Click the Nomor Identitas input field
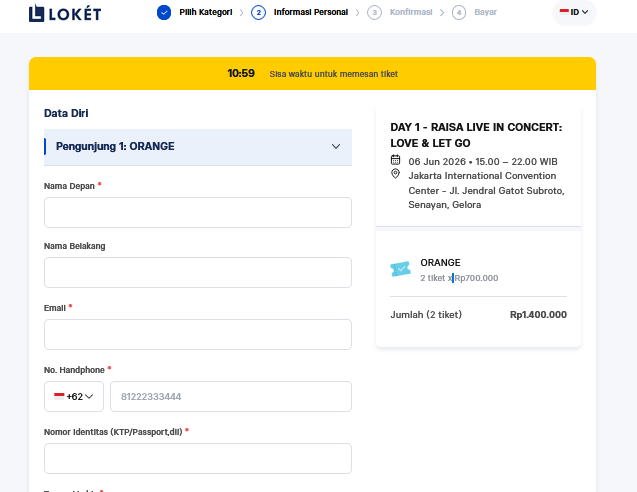Viewport: 637px width, 492px height. [198, 458]
